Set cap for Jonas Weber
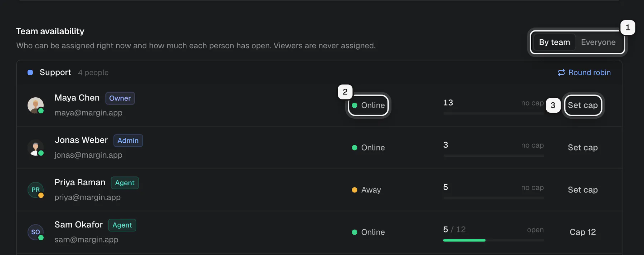The height and width of the screenshot is (255, 644). (x=583, y=147)
